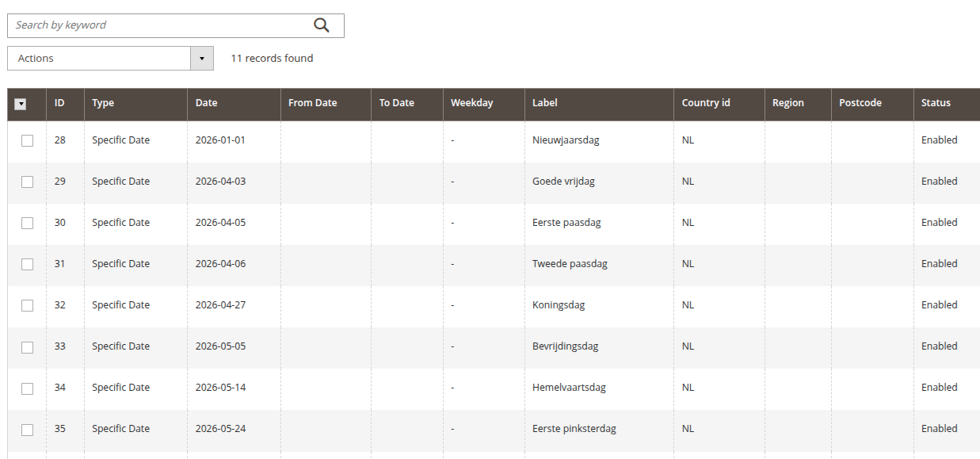Sort by the From Date column header

[x=326, y=104]
